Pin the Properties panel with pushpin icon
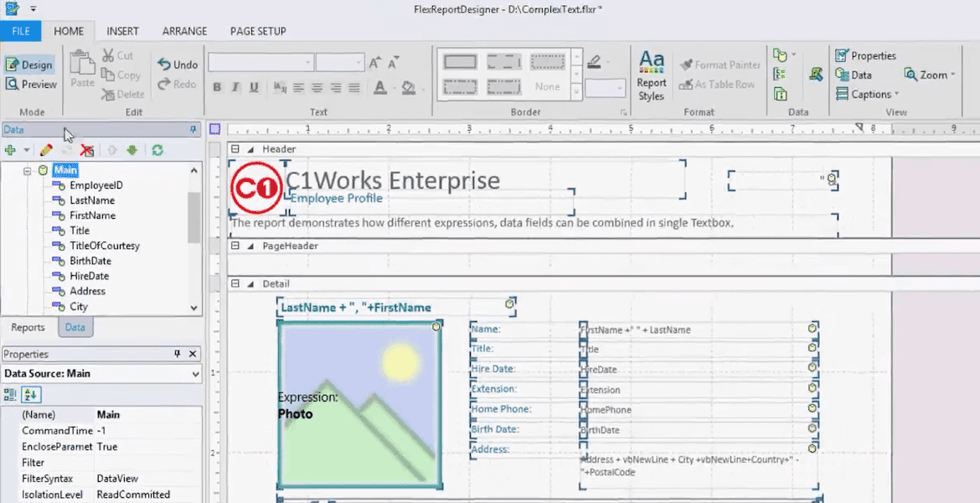This screenshot has height=503, width=980. coord(177,355)
